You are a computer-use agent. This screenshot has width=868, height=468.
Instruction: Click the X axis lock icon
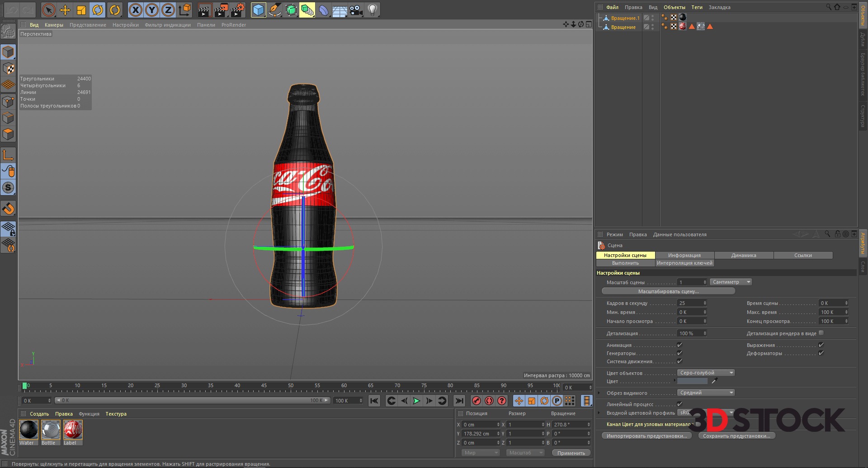coord(135,10)
